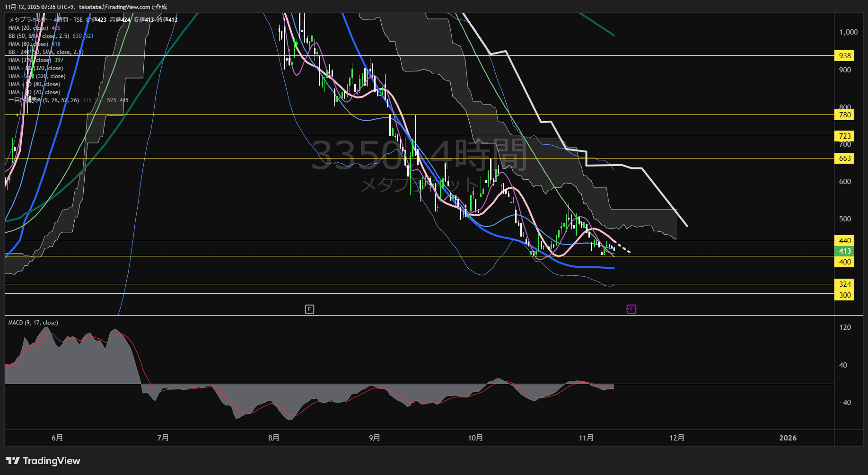Click the 10月 label on time axis

coord(475,438)
